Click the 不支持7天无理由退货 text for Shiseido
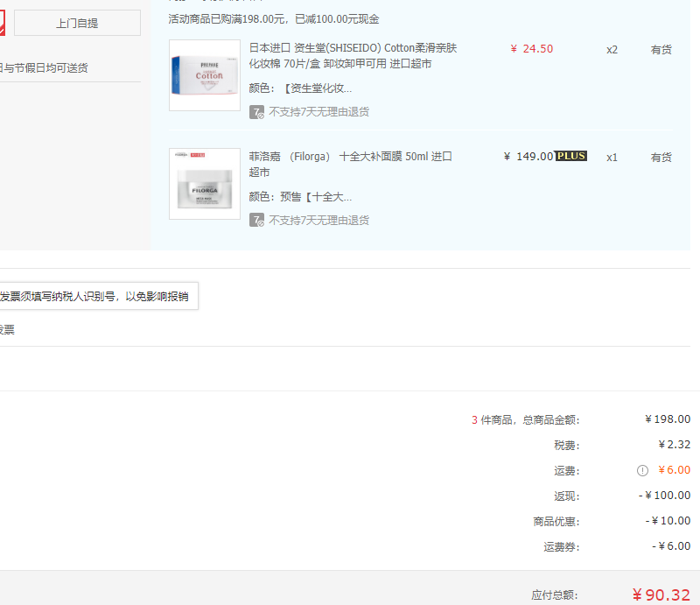Screen dimensions: 700x605 318,112
